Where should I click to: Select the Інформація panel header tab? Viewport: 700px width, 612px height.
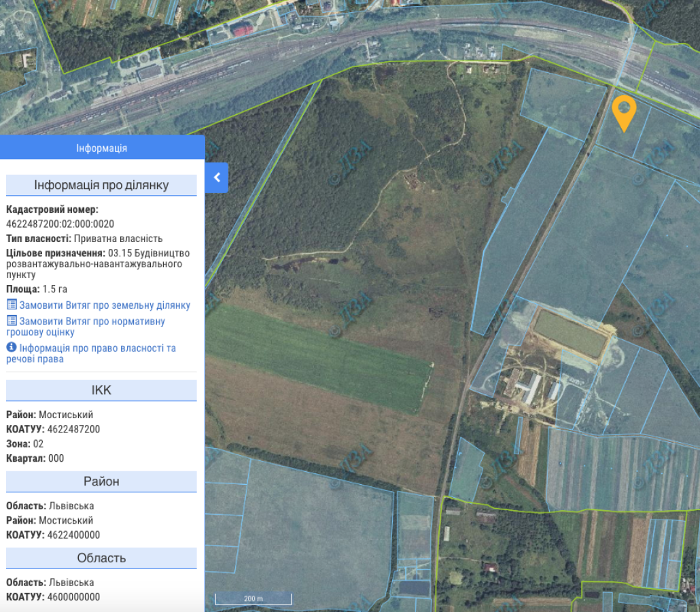pos(102,148)
